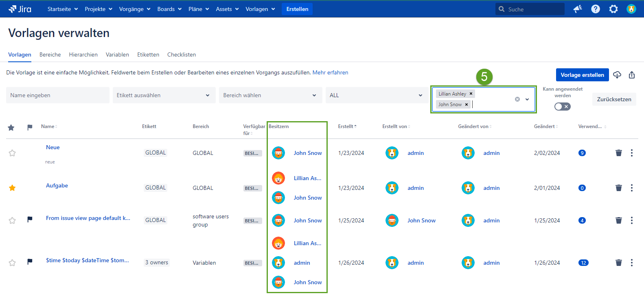The image size is (644, 296).
Task: Switch to the Hierarchien tab
Action: pos(83,54)
